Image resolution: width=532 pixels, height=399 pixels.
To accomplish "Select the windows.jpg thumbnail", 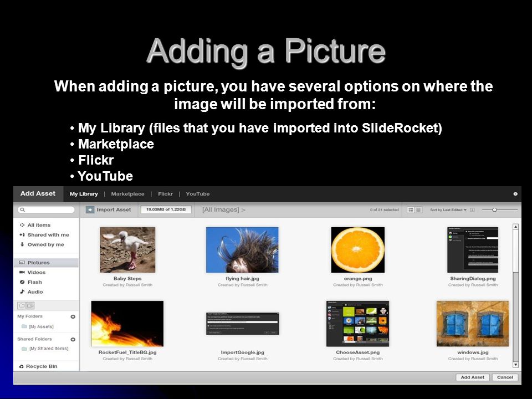I will [473, 324].
